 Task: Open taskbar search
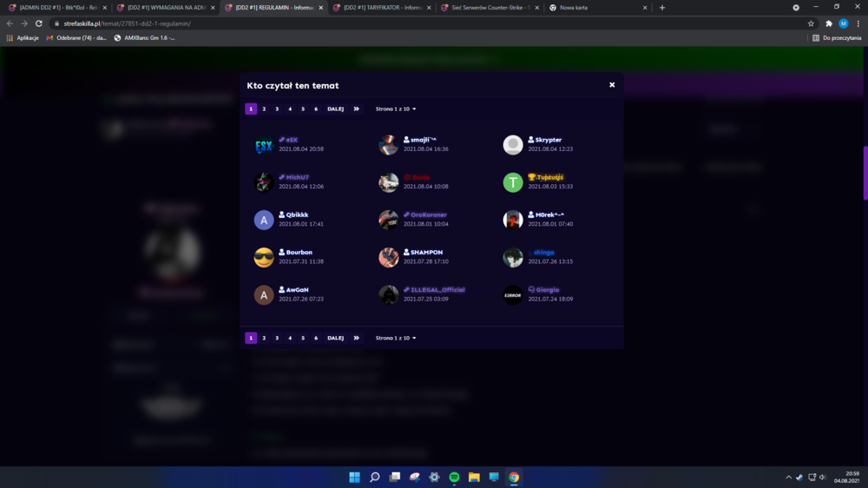375,477
